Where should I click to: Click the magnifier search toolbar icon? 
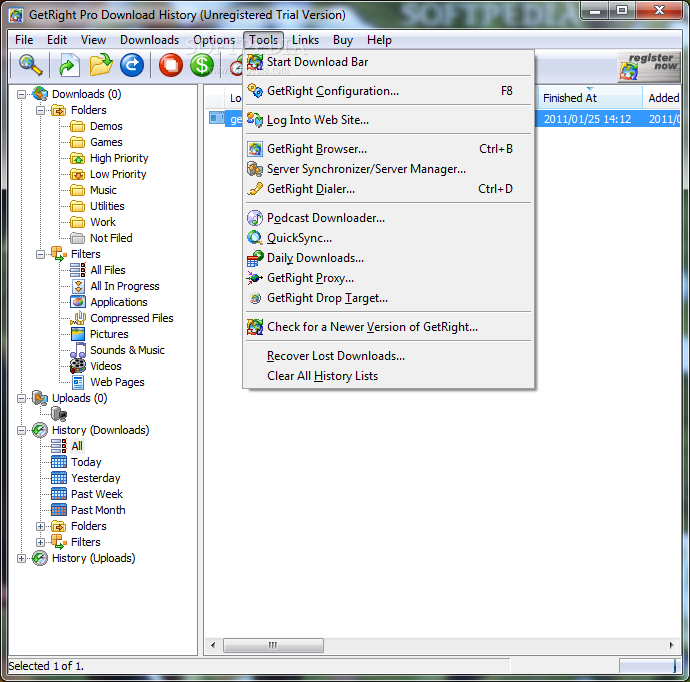(30, 65)
